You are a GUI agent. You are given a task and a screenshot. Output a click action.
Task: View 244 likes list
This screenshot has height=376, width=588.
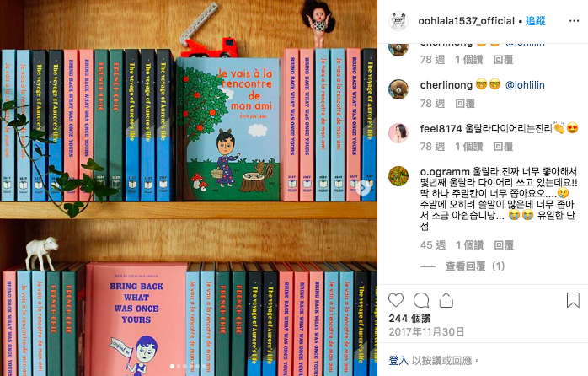coord(410,319)
